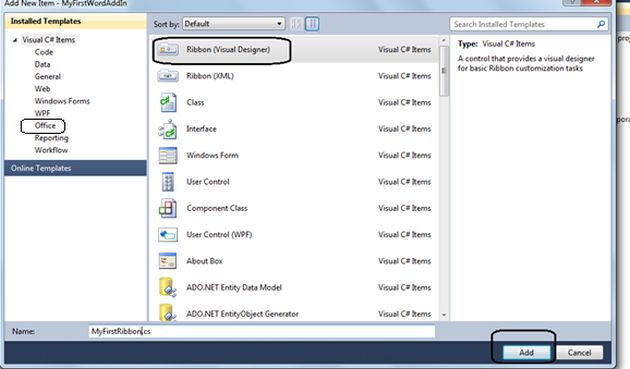Select the General category
The image size is (630, 369).
click(47, 76)
